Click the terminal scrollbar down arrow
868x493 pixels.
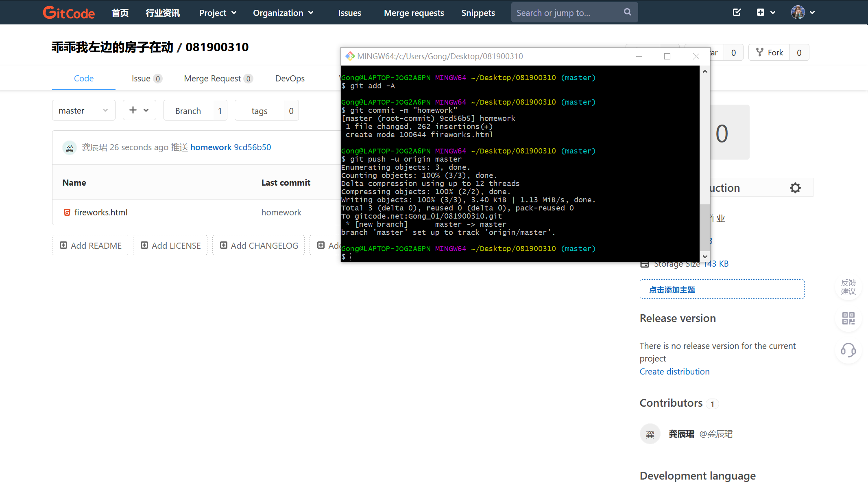[x=705, y=256]
